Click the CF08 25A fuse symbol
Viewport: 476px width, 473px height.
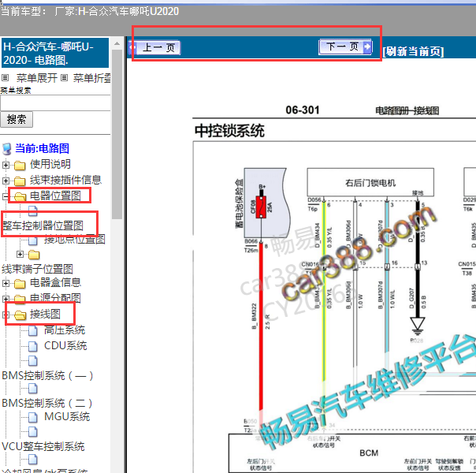[261, 207]
